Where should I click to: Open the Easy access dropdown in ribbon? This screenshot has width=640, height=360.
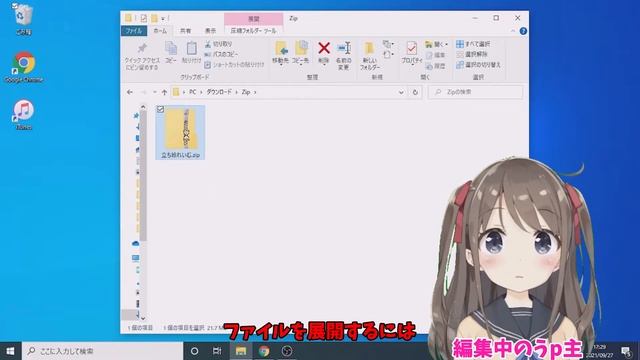[x=388, y=54]
